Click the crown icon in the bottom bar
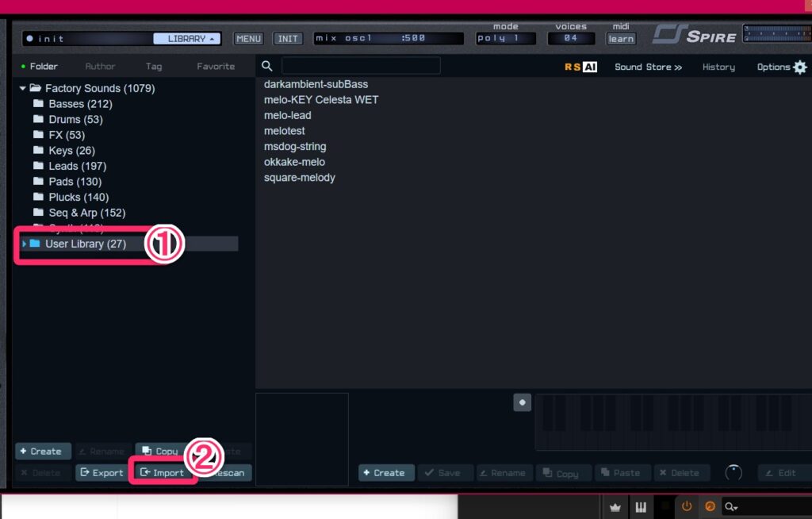 click(x=615, y=507)
